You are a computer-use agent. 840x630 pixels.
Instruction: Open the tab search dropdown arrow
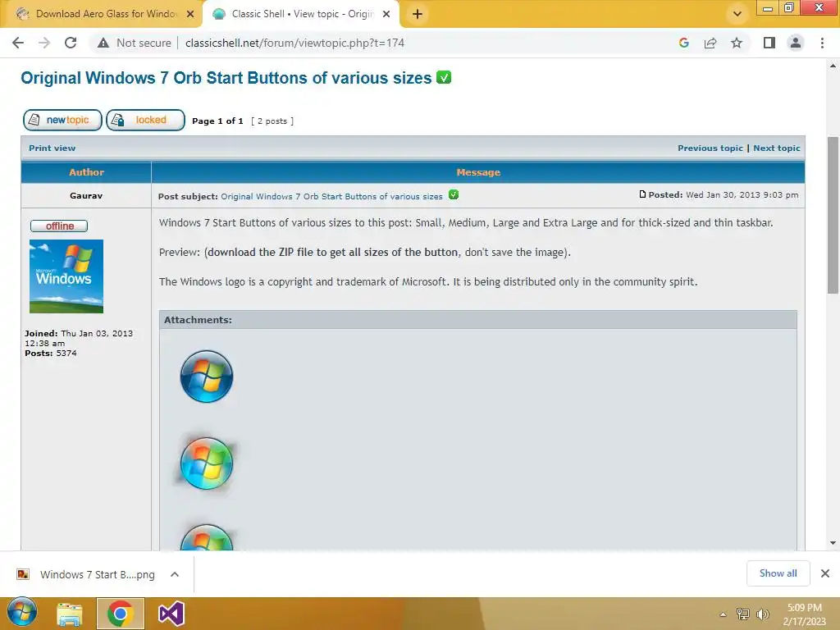737,14
